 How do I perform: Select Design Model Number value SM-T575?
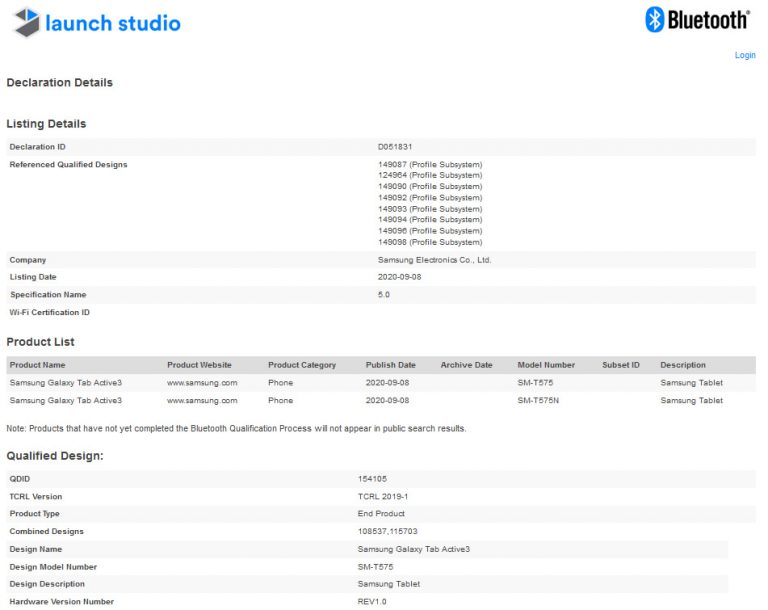coord(375,566)
